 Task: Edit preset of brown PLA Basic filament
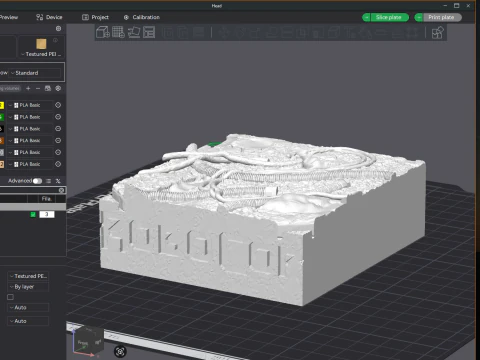tap(58, 140)
